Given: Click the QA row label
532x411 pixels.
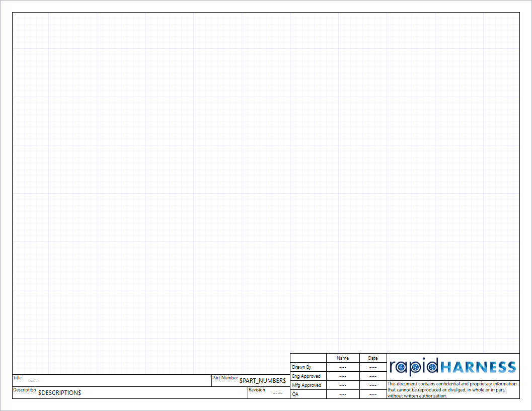Looking at the screenshot, I should pyautogui.click(x=295, y=394).
